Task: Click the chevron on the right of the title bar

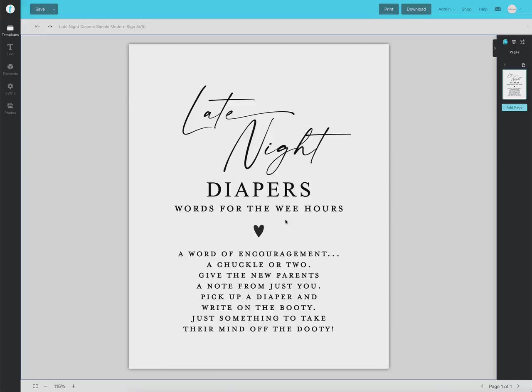Action: 528,27
